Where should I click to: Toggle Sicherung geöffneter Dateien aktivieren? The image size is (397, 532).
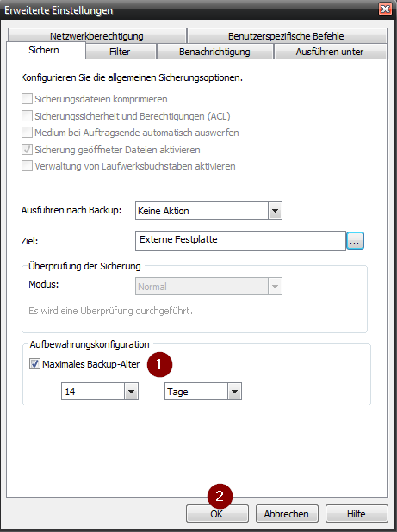[x=28, y=150]
